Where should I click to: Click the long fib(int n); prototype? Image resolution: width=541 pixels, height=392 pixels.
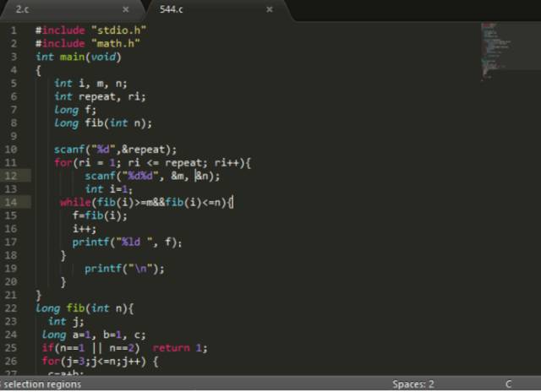[103, 122]
